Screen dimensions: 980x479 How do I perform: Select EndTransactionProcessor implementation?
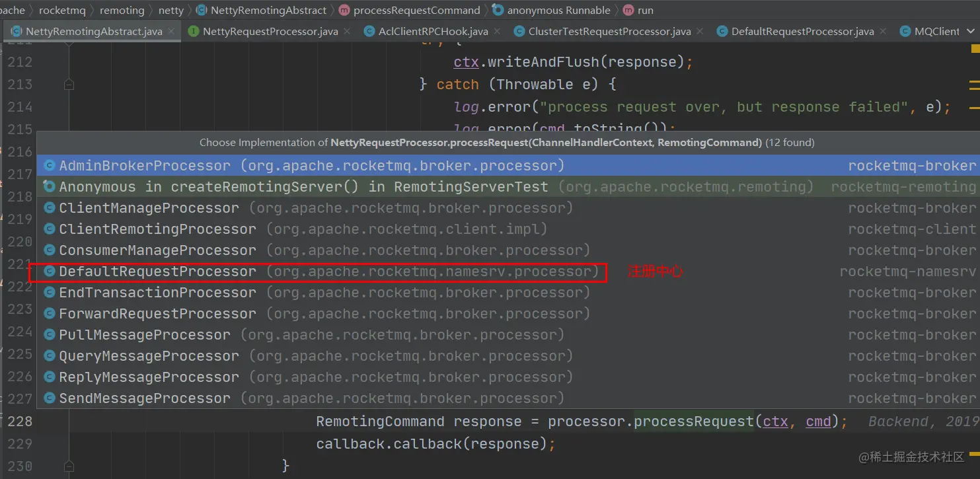[508, 292]
